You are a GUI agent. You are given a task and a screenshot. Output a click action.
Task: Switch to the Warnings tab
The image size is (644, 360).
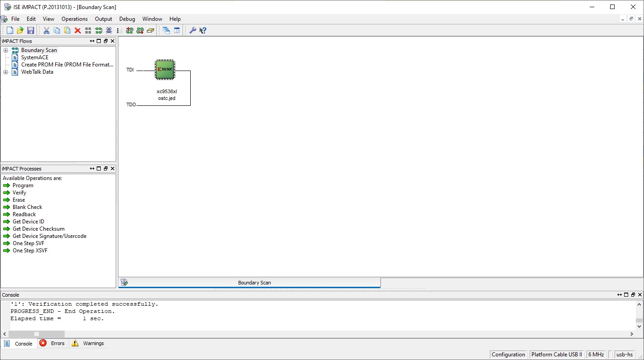(88, 343)
